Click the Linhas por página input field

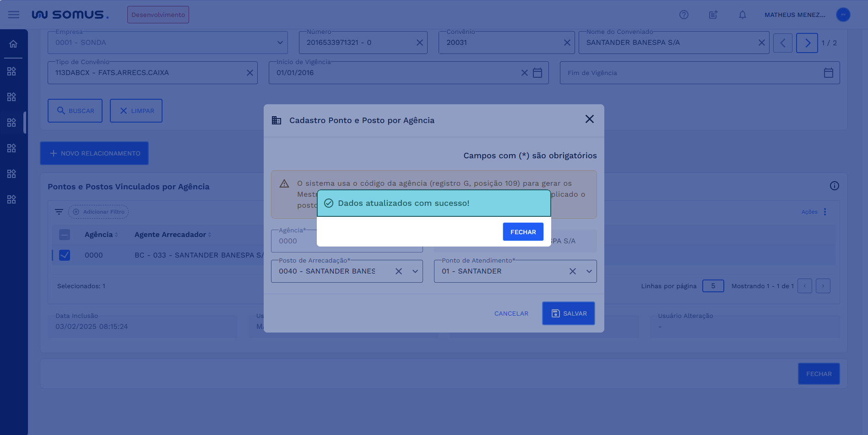(713, 286)
